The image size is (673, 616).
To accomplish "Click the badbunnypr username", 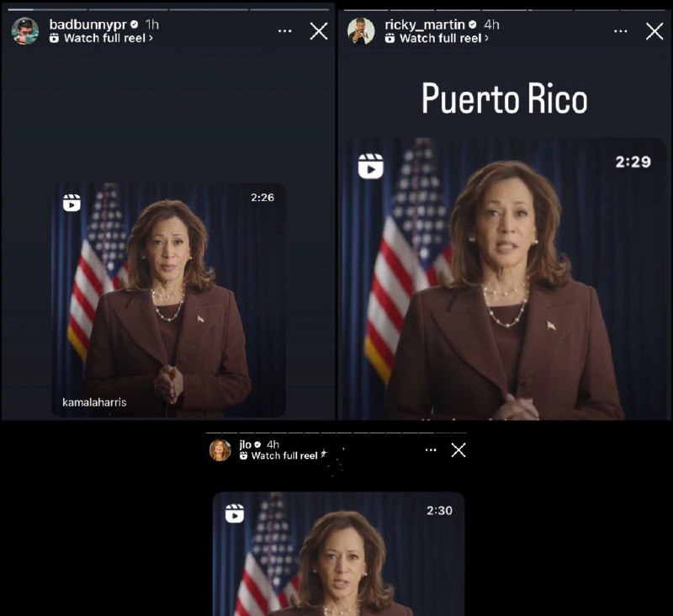I will coord(87,24).
